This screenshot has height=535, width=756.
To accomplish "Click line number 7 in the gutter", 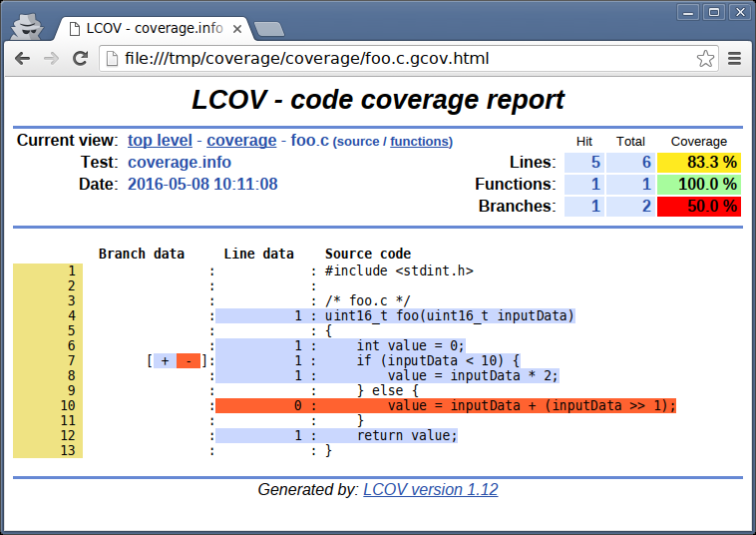I will 72,361.
